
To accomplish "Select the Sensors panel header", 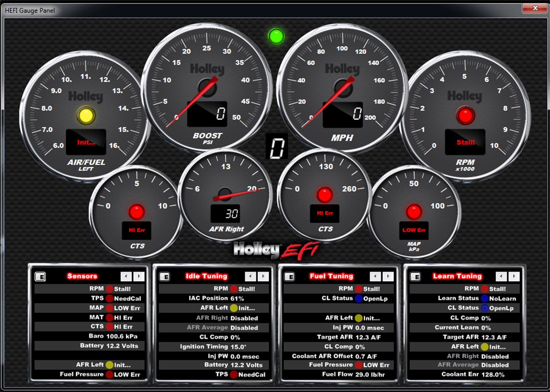I will tap(82, 276).
